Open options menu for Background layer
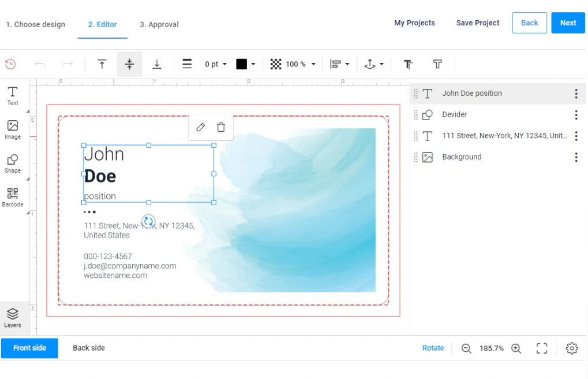Viewport: 588px width, 379px height. tap(576, 157)
